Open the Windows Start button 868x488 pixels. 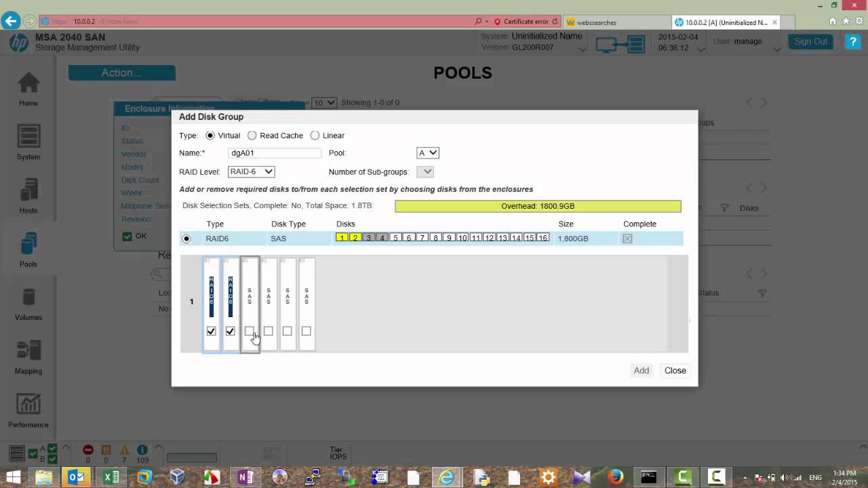point(13,477)
